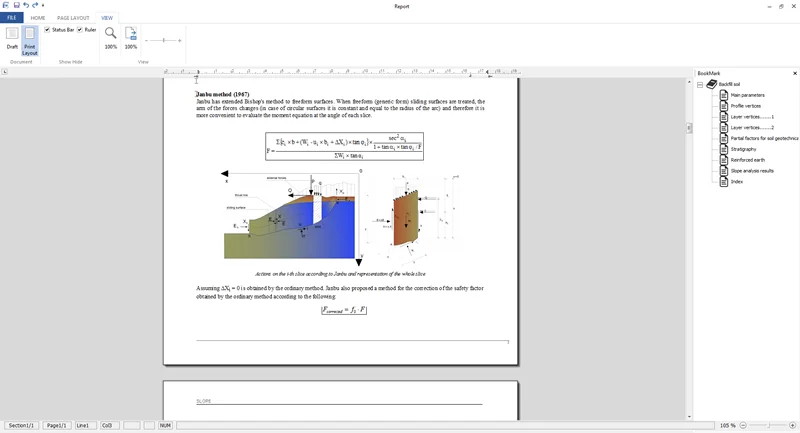
Task: Click the Stratigraphy page icon
Action: click(723, 149)
